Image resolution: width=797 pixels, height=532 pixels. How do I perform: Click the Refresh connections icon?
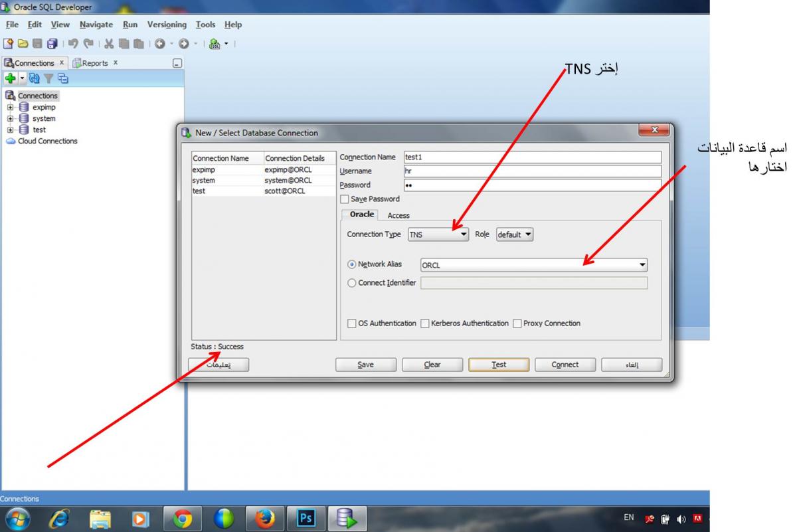[x=35, y=78]
